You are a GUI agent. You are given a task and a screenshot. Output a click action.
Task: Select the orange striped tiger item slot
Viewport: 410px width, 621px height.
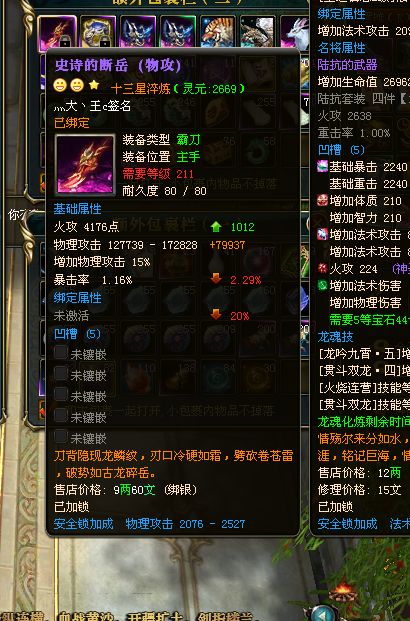click(217, 32)
